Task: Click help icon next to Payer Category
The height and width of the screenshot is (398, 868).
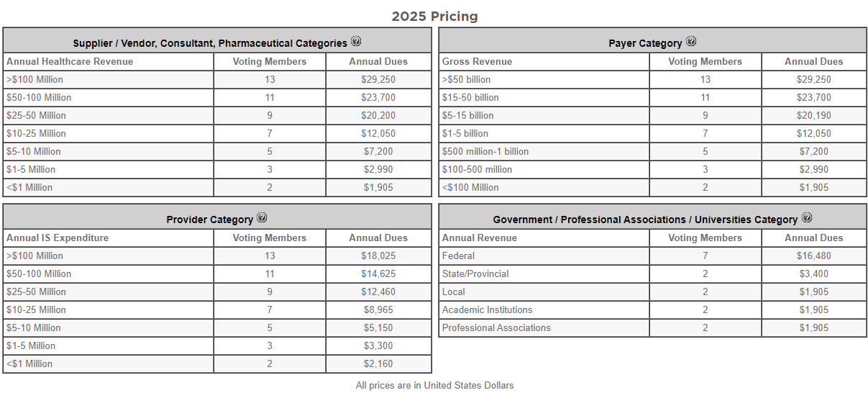Action: point(691,42)
